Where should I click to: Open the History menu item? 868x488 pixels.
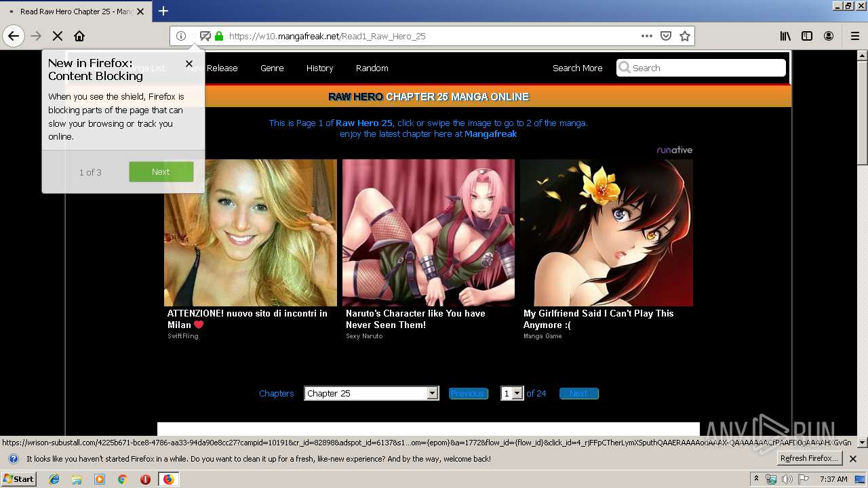click(319, 68)
